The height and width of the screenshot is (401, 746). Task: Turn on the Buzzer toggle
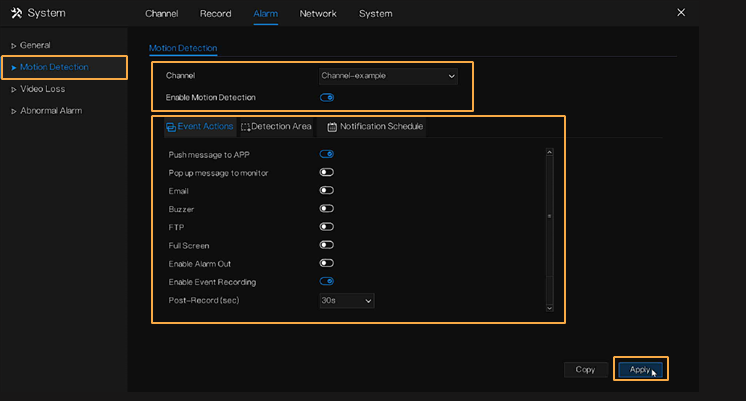[x=326, y=209]
